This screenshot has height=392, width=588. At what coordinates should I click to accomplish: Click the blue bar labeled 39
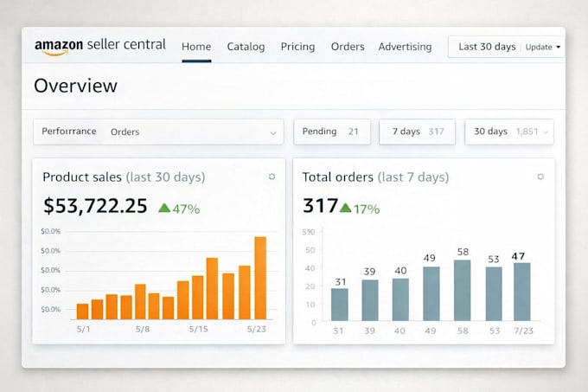coord(370,300)
